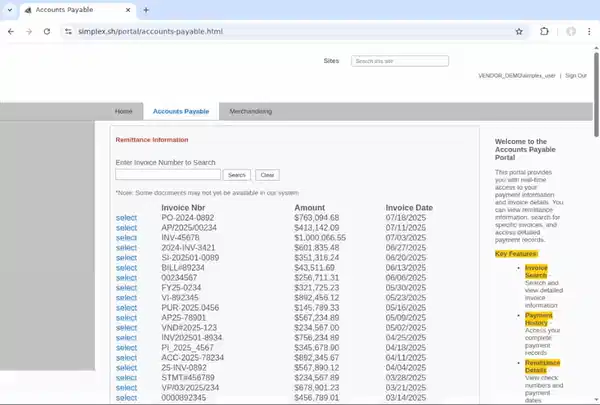Select invoice 2024-INV-3421
This screenshot has width=600, height=405.
(x=126, y=248)
